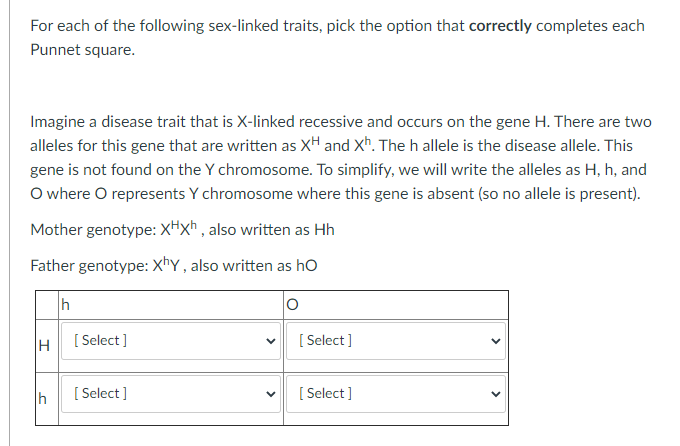680x446 pixels.
Task: Click the chevron arrow in the bottom-right Punnett dropdown
Action: 496,394
